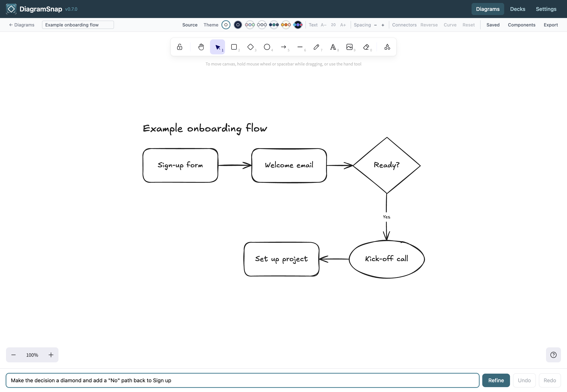567x392 pixels.
Task: Zoom out with the minus button
Action: pyautogui.click(x=13, y=355)
